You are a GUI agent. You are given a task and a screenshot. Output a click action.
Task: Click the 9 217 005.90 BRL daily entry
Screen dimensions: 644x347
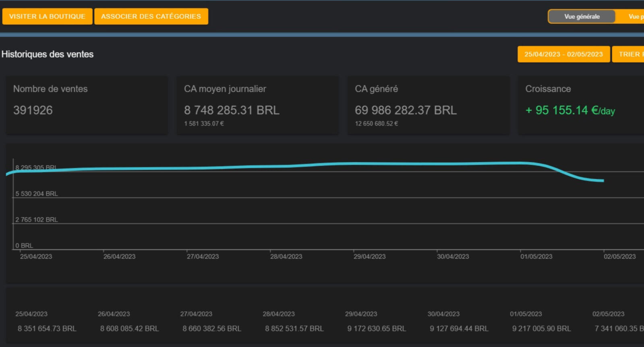[541, 328]
